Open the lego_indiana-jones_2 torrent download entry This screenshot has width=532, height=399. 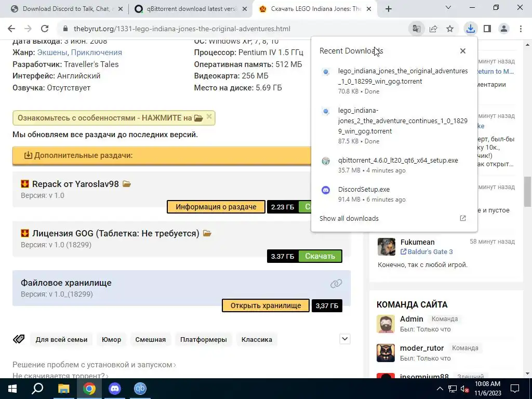[394, 126]
